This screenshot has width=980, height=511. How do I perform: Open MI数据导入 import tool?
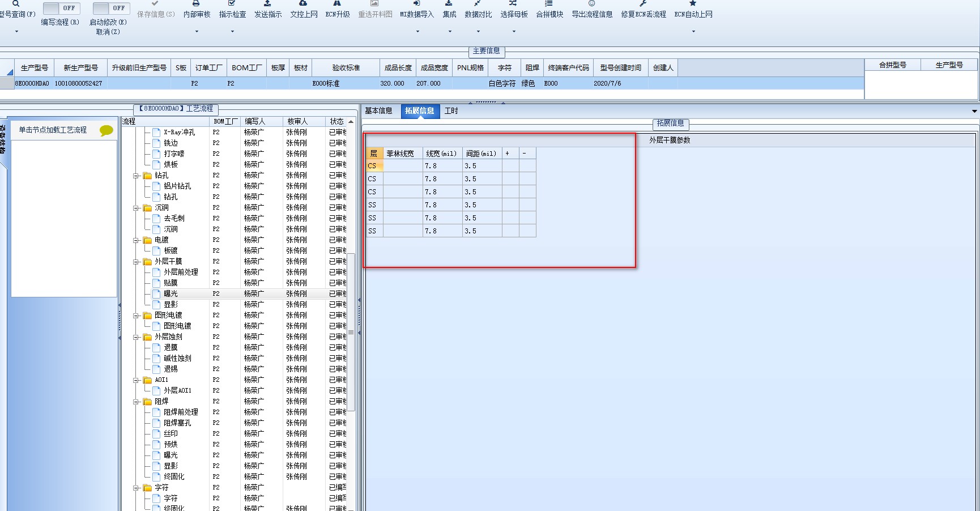417,9
